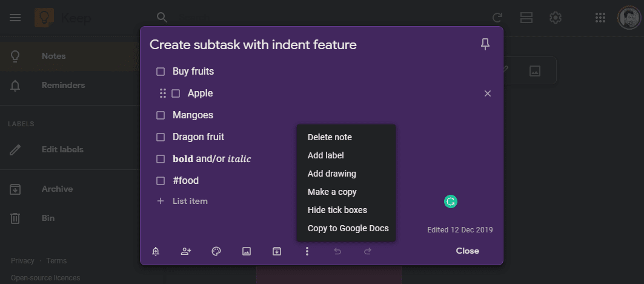Click the add image icon in note toolbar

tap(247, 251)
